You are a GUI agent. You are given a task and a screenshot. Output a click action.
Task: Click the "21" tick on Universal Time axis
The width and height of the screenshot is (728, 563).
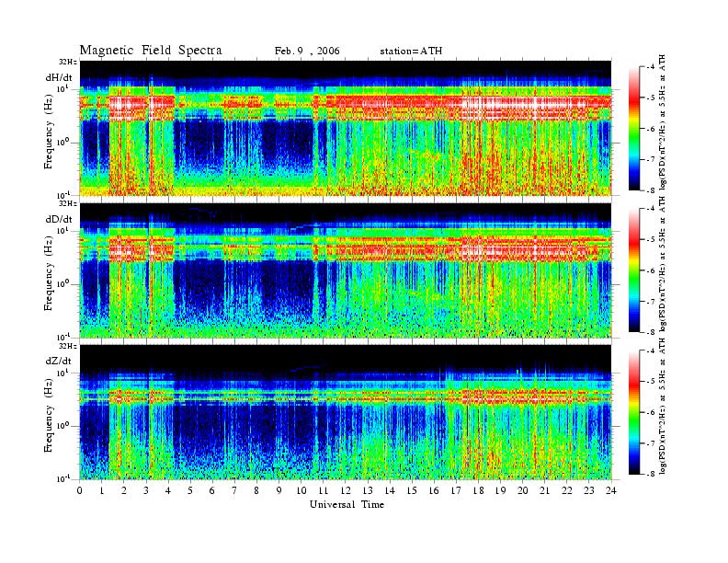point(544,490)
